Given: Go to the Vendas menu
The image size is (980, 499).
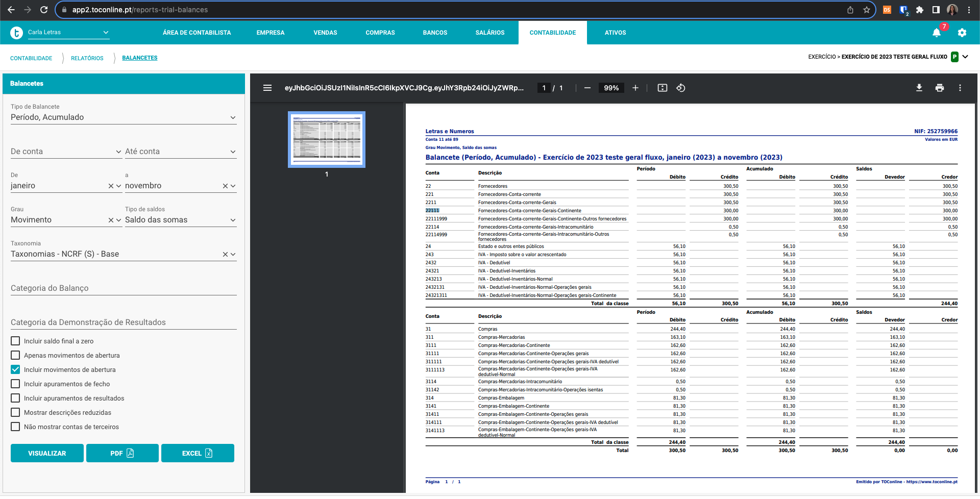Looking at the screenshot, I should (x=325, y=33).
